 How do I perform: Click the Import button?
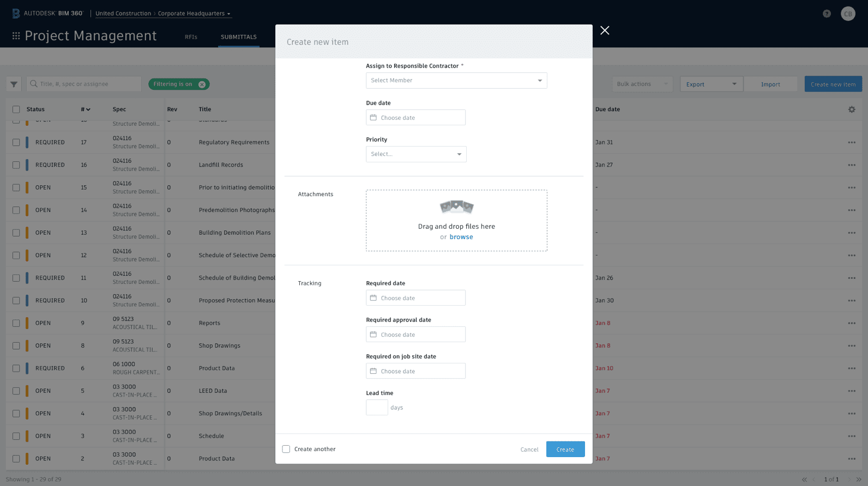[770, 84]
